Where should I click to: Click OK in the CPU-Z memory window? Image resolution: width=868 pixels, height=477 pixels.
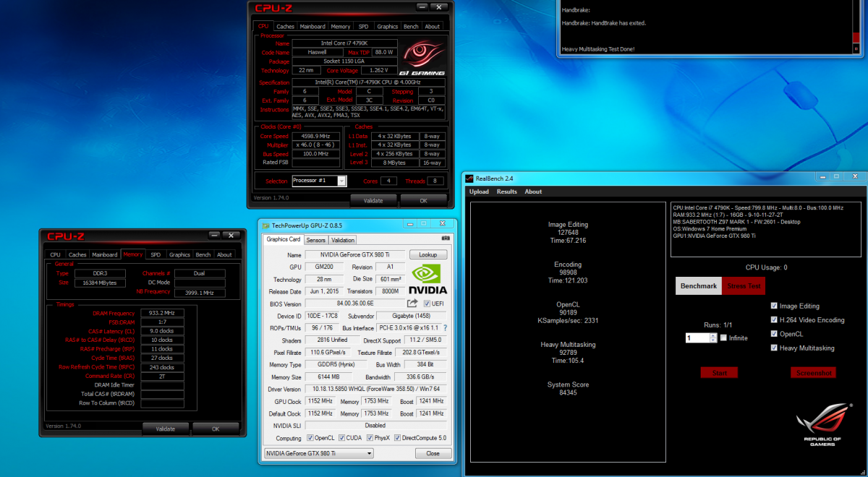[216, 429]
